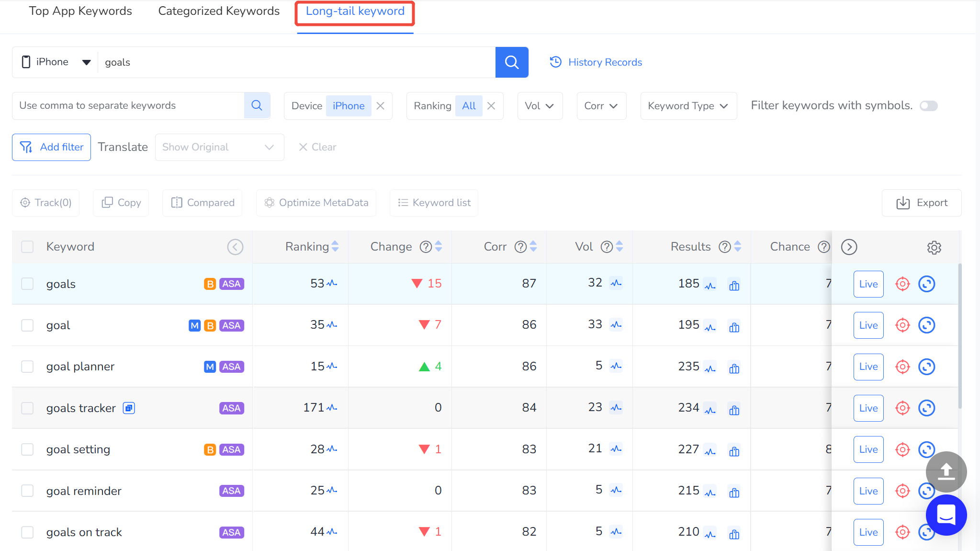Open Vol column help icon
The image size is (980, 551).
click(x=607, y=247)
